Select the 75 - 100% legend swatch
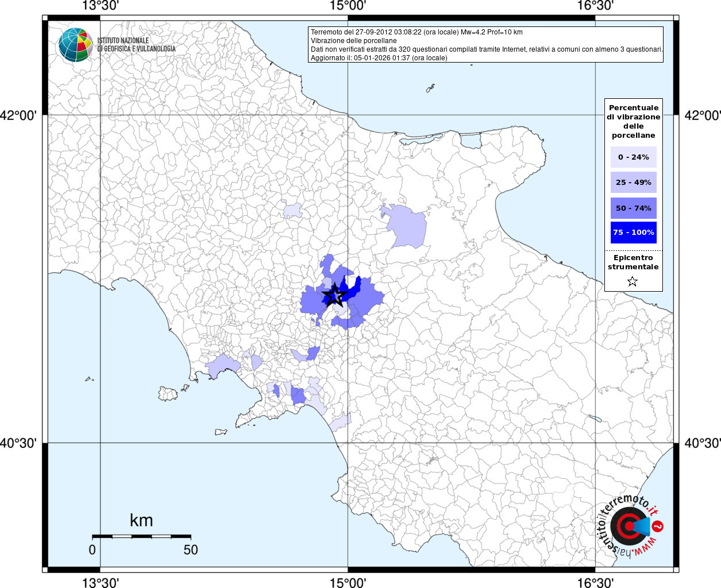Screen dimensions: 721x588 tap(633, 233)
